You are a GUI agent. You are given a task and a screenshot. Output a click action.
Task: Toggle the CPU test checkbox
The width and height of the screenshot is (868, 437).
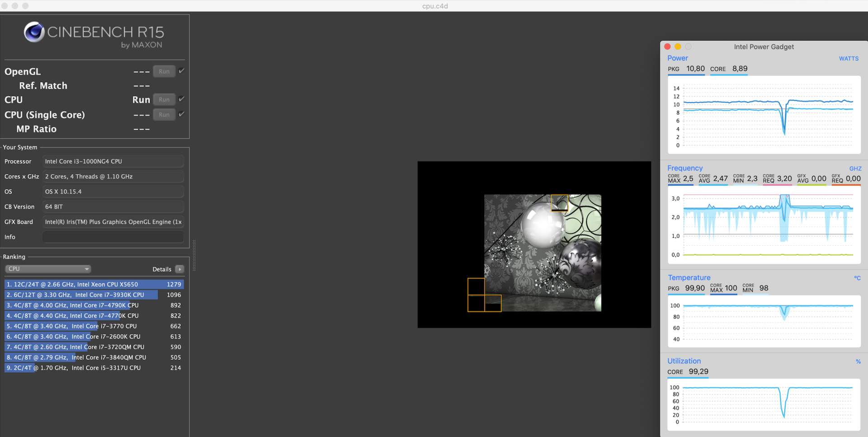(182, 99)
